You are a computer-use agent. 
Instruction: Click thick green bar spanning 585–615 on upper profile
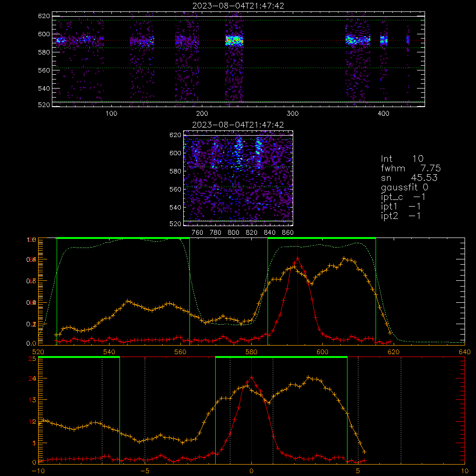322,238
